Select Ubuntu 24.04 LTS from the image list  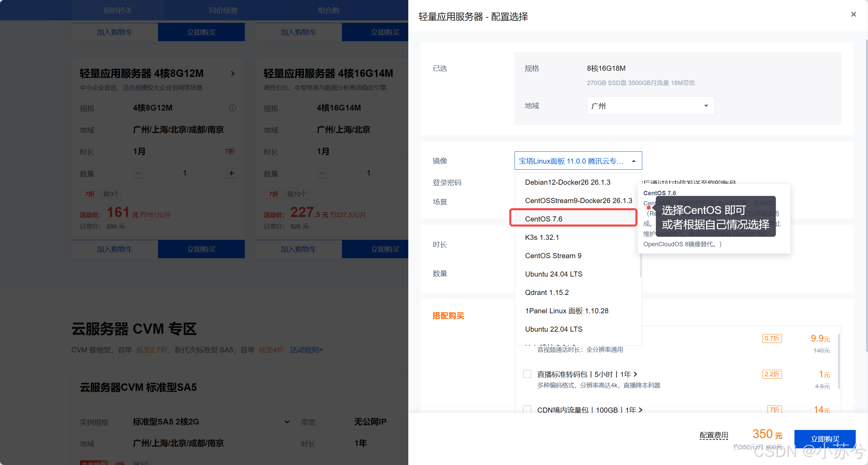[x=553, y=274]
